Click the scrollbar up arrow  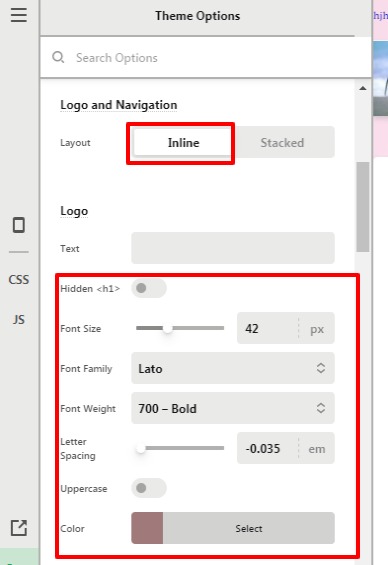363,88
